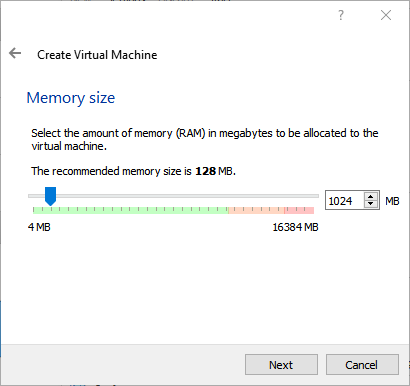Continue with the Next button

click(x=281, y=365)
